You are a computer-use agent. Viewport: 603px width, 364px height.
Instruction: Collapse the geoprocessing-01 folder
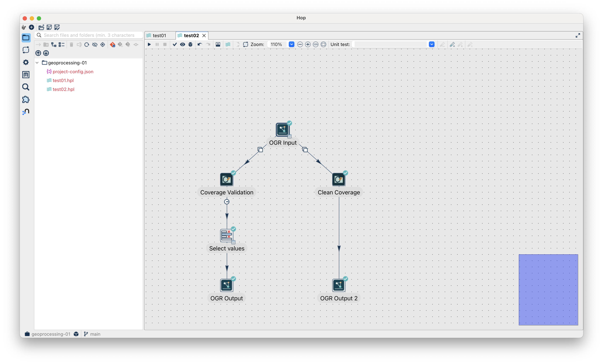37,63
